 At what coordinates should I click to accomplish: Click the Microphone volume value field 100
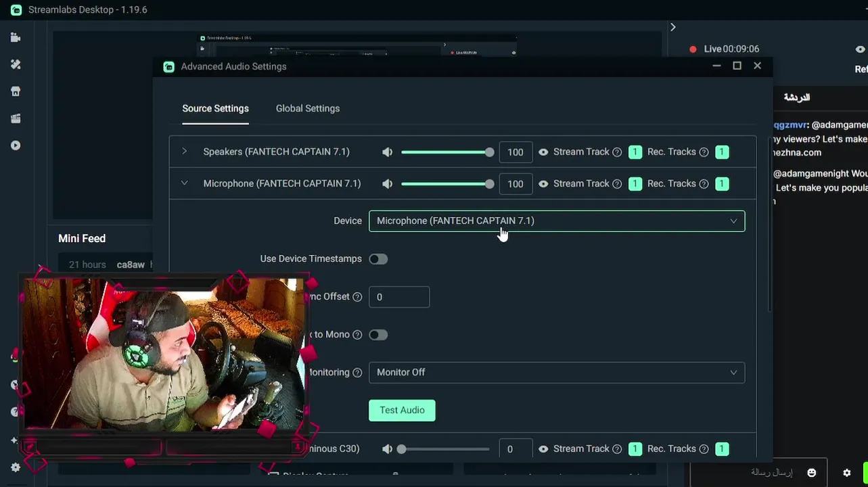point(516,184)
